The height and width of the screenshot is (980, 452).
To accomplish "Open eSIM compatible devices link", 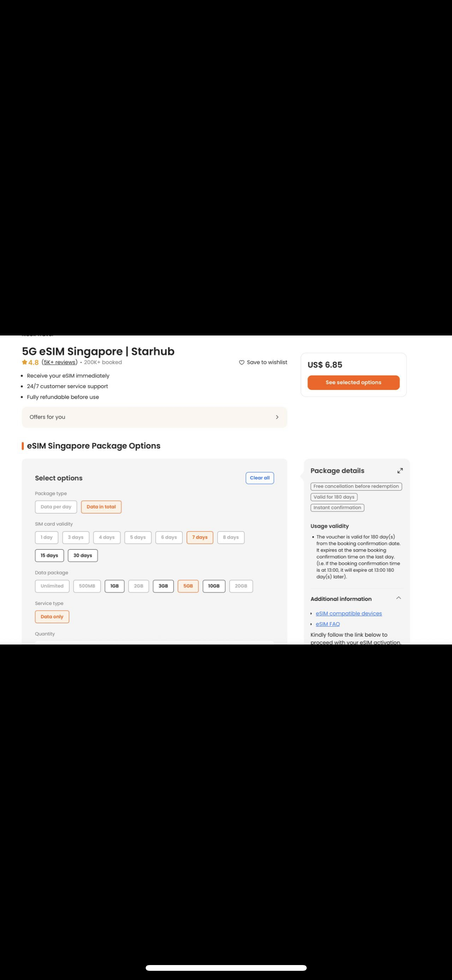I will [349, 613].
